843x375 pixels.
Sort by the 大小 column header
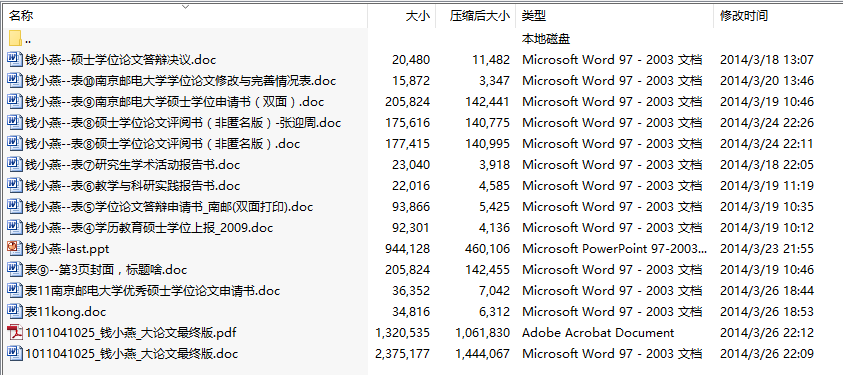point(417,16)
